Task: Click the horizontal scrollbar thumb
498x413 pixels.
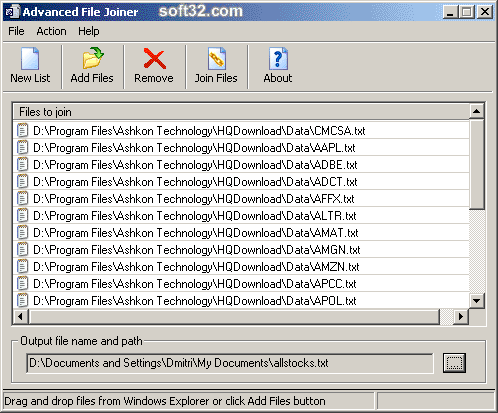Action: pos(234,316)
